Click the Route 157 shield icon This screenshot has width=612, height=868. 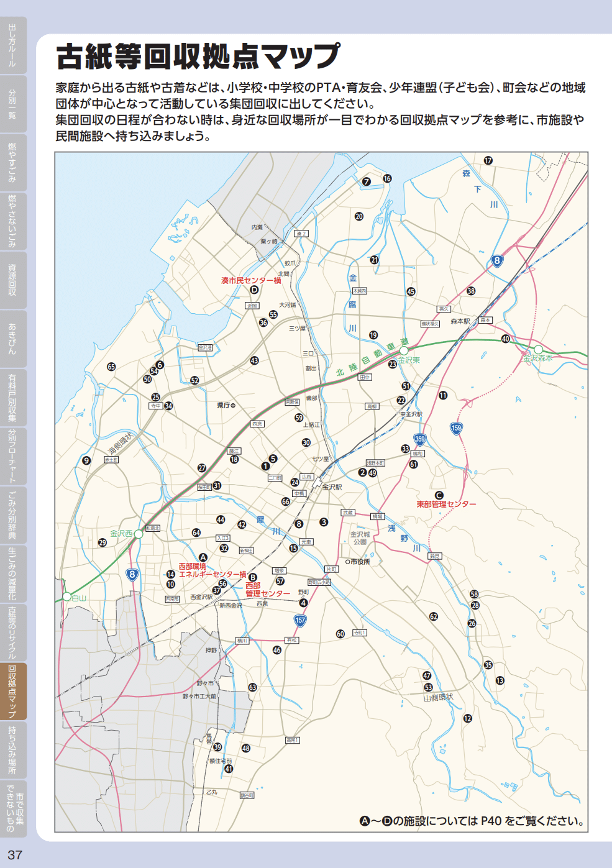300,620
